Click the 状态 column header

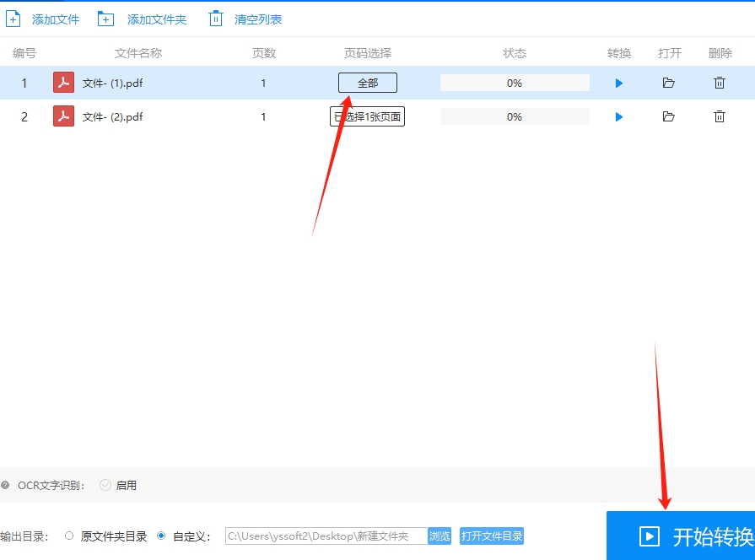(x=515, y=53)
